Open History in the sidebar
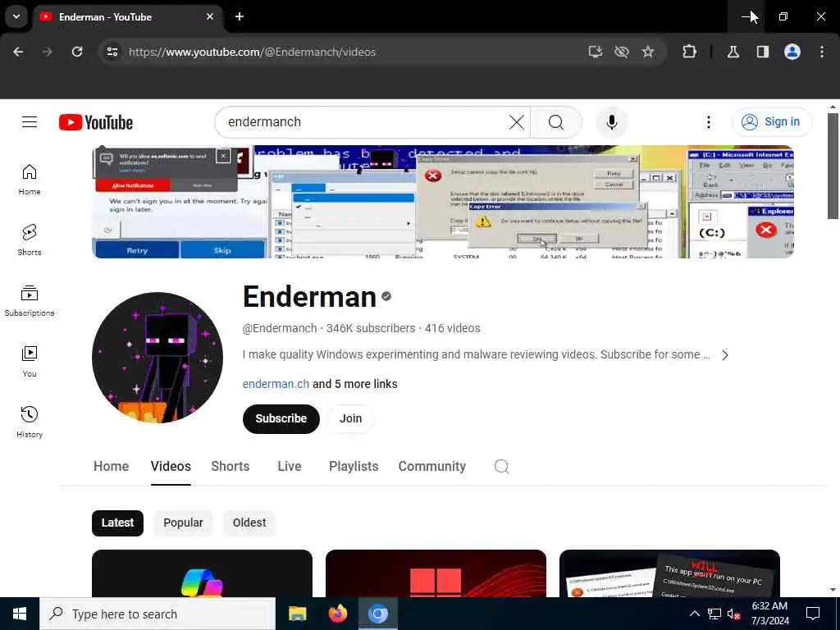Screen dimensions: 840x630 30,422
